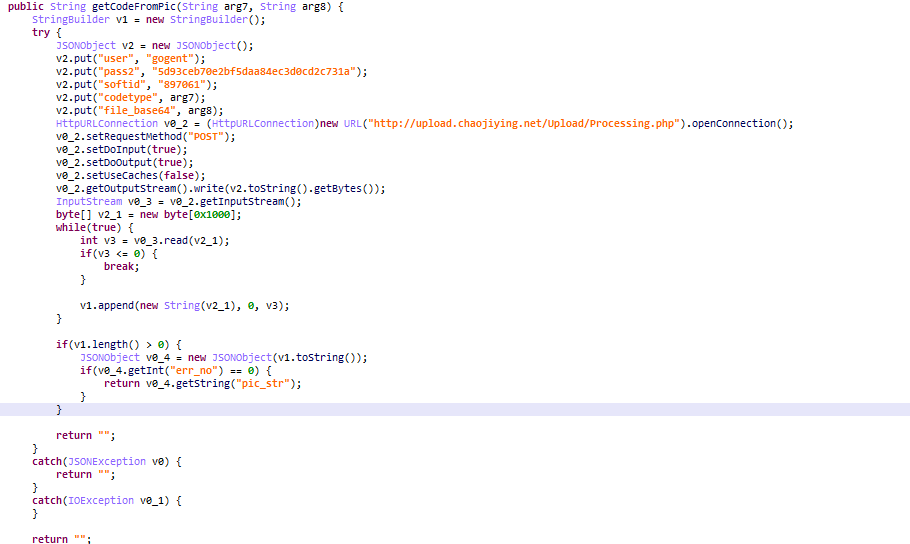Select the "897061" softid value
910x544 pixels.
click(182, 85)
